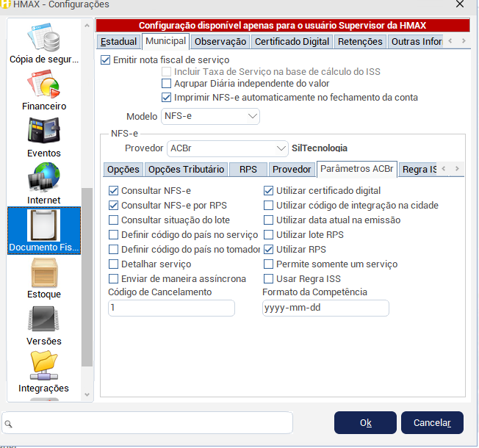This screenshot has height=448, width=479.
Task: Click the Cancelar button
Action: pyautogui.click(x=432, y=422)
